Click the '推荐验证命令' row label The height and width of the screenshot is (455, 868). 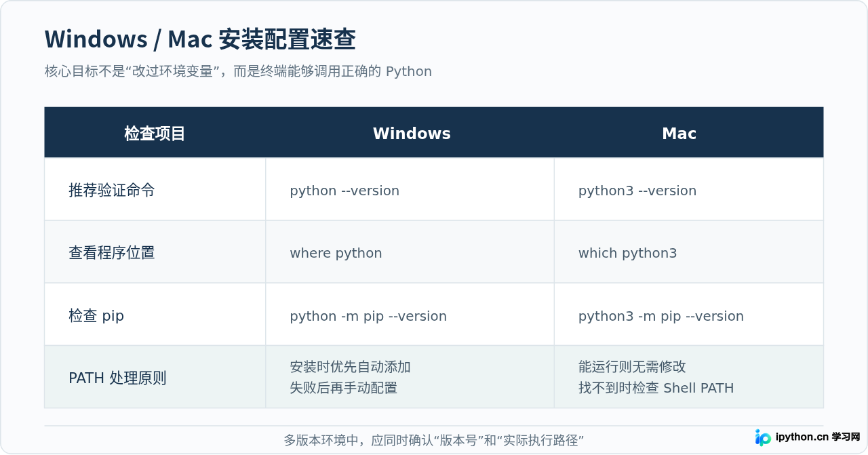pyautogui.click(x=112, y=191)
